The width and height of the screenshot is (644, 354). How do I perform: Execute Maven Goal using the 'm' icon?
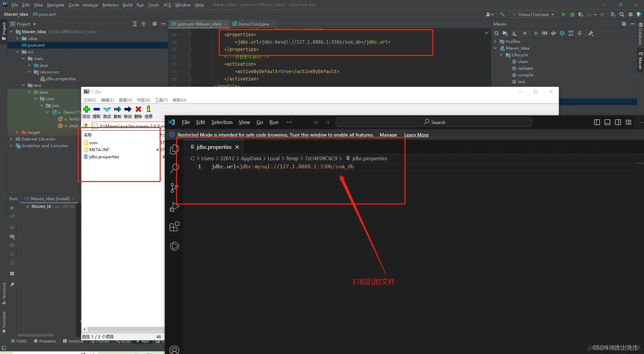click(x=545, y=33)
